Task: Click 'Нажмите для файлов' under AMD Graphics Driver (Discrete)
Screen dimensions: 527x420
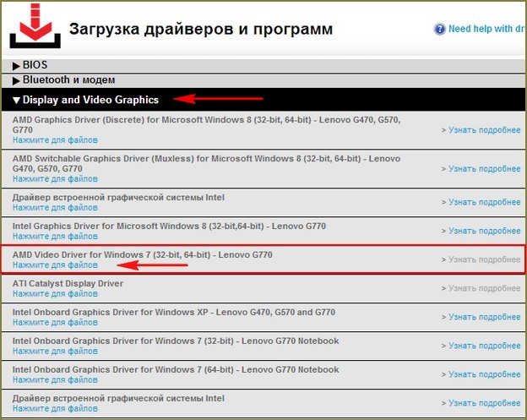Action: [55, 140]
